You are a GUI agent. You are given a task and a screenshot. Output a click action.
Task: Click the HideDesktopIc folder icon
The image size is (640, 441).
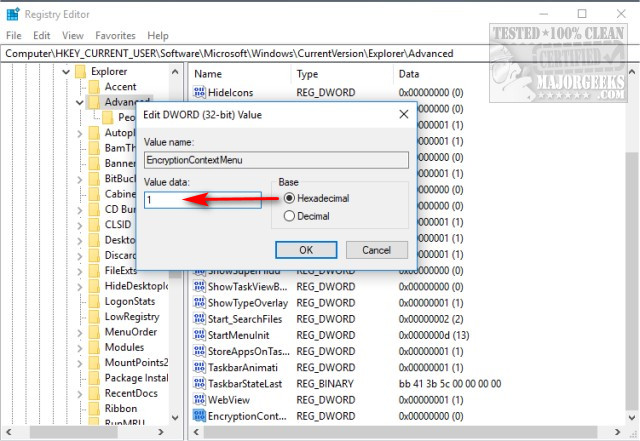tap(94, 286)
